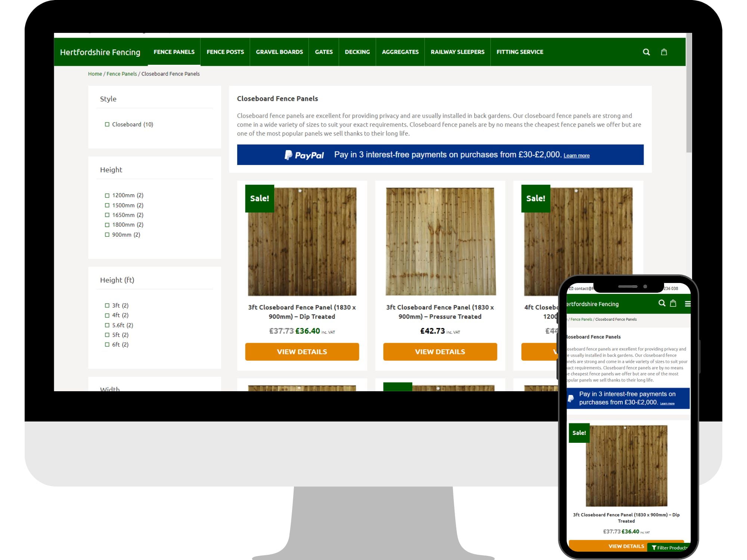Click the mobile cart icon

point(673,304)
